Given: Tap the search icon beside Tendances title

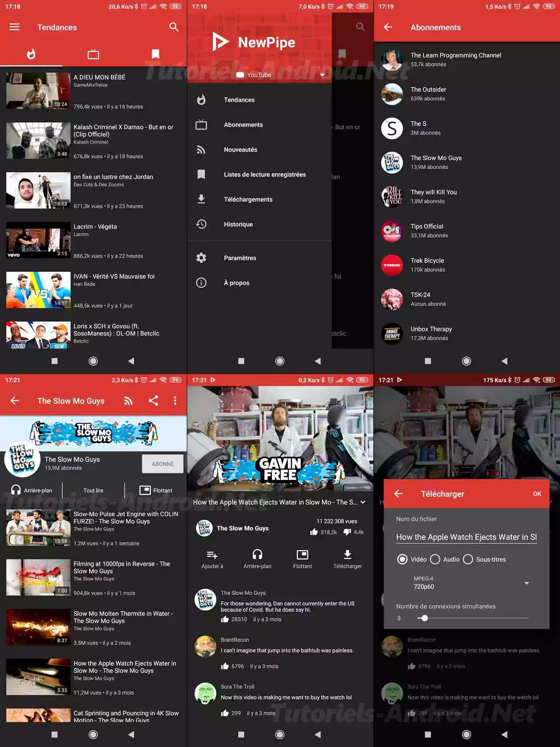Looking at the screenshot, I should (x=174, y=27).
